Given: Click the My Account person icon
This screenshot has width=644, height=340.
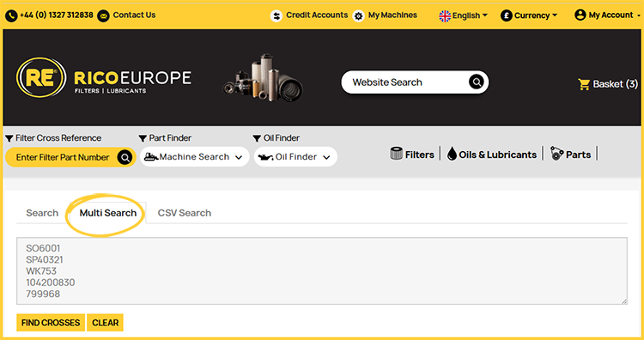Looking at the screenshot, I should pyautogui.click(x=580, y=15).
